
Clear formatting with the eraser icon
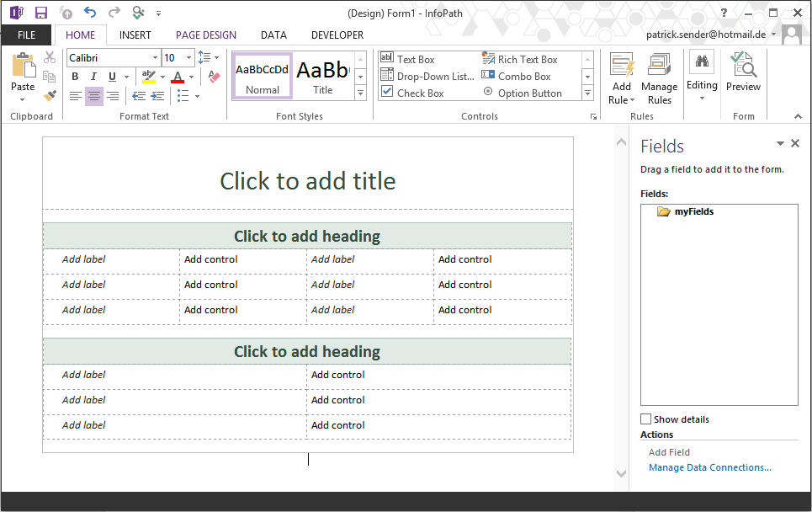coord(214,77)
